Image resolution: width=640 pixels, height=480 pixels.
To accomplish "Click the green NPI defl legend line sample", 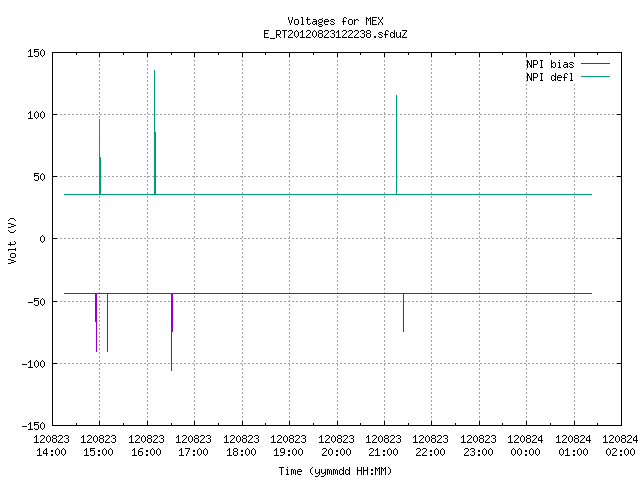I will tap(595, 77).
